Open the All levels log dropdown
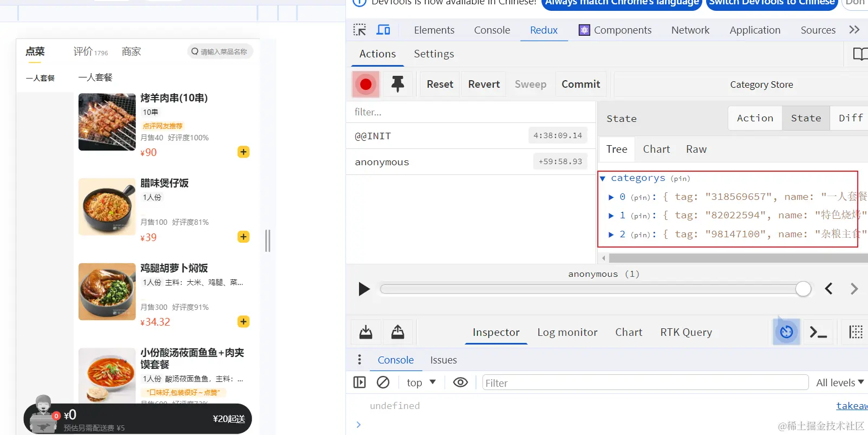 (840, 382)
